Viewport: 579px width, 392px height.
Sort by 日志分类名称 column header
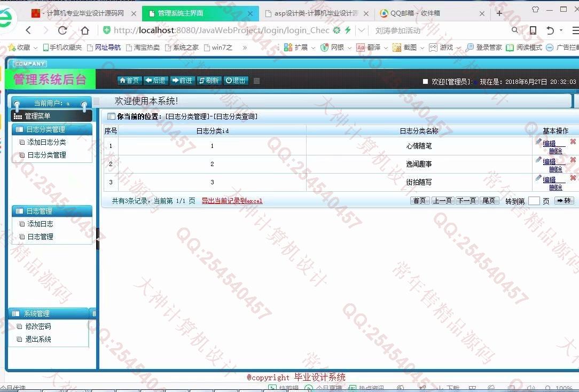(x=419, y=131)
